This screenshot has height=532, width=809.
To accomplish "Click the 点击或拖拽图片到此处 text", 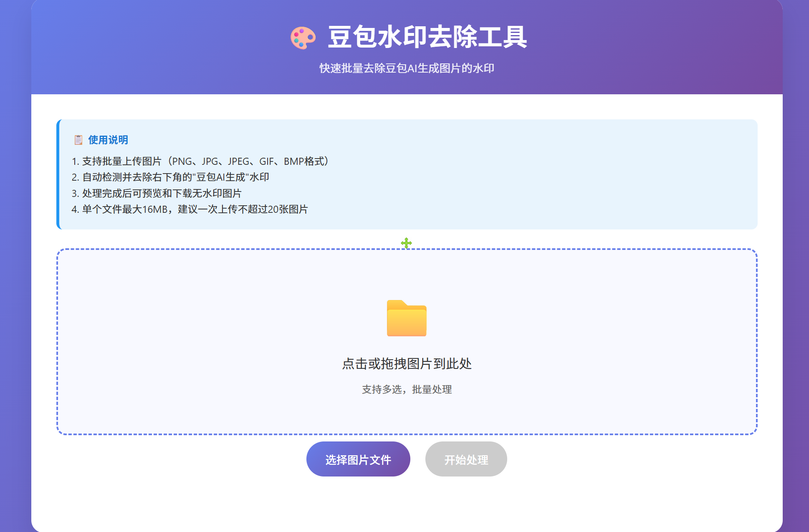I will click(407, 364).
